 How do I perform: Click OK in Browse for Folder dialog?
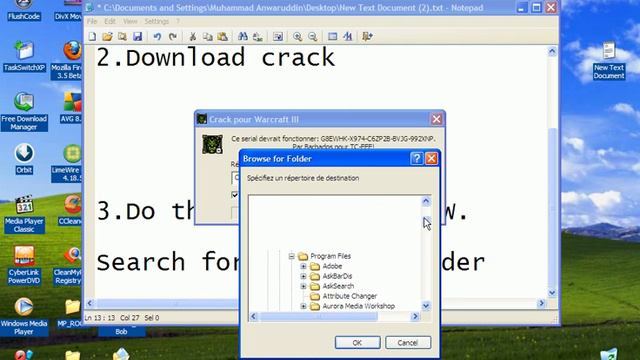[x=358, y=343]
